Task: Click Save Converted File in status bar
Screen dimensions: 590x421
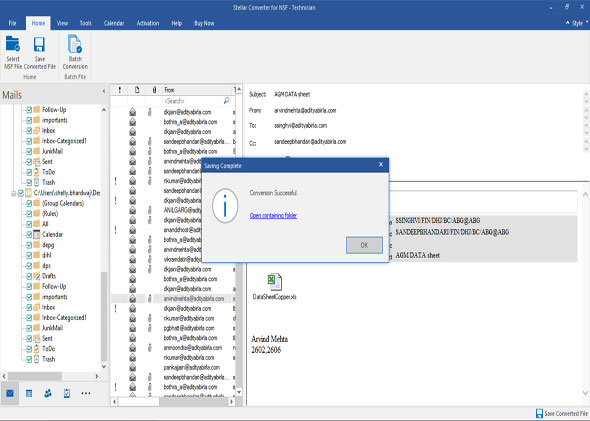Action: tap(562, 413)
